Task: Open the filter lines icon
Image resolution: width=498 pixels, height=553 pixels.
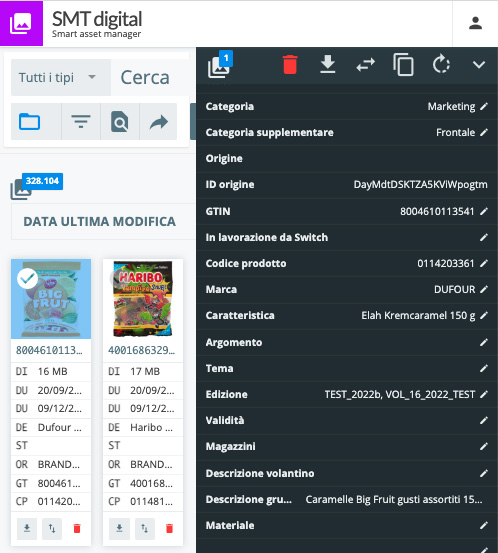Action: point(81,121)
